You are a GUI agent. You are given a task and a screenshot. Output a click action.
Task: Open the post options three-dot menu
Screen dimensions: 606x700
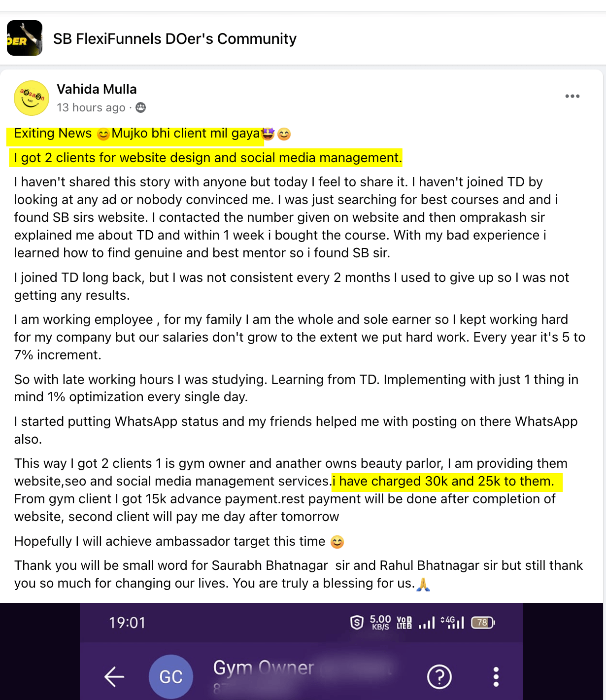click(x=572, y=96)
